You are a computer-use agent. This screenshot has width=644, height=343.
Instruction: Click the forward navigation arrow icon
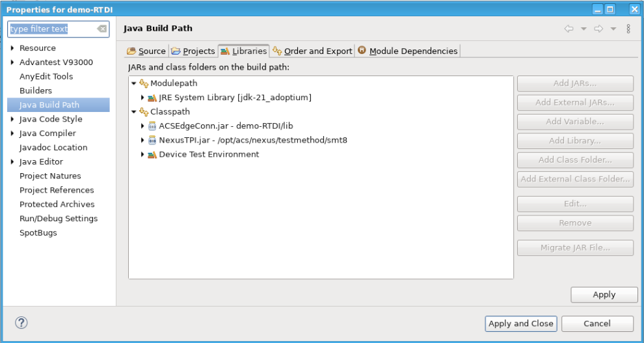coord(599,29)
